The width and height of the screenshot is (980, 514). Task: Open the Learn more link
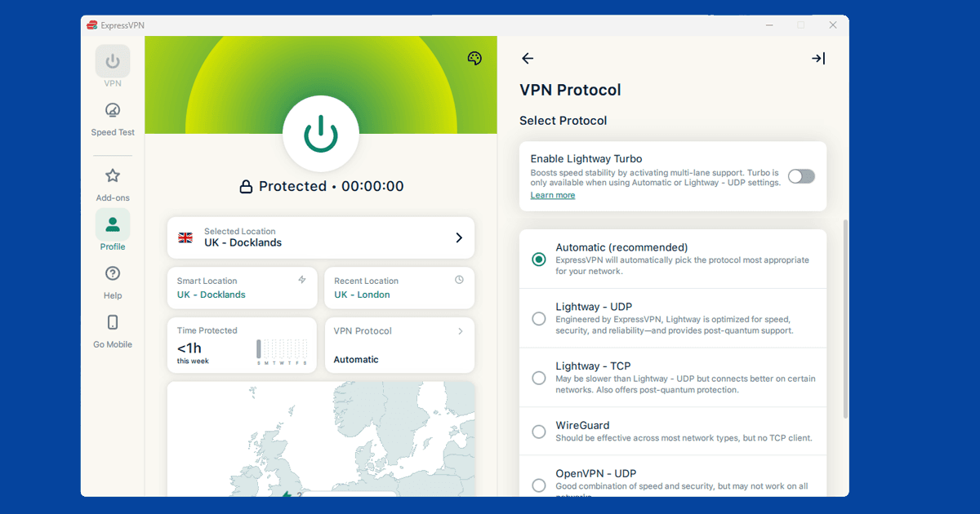tap(553, 195)
